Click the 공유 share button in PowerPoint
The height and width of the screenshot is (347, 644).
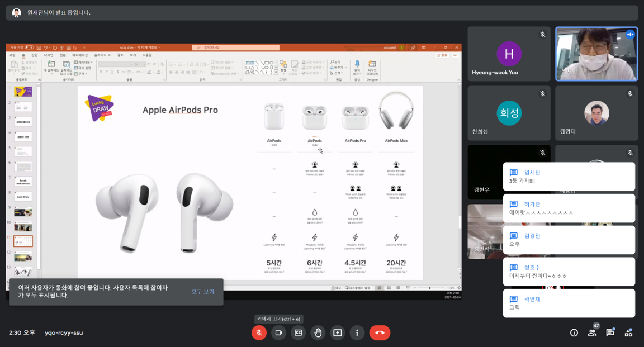coord(442,55)
